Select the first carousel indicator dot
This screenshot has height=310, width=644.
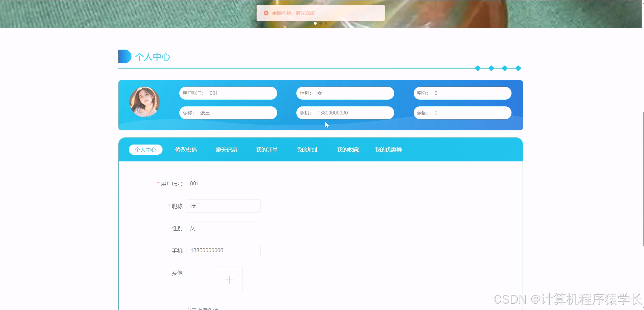(x=315, y=23)
